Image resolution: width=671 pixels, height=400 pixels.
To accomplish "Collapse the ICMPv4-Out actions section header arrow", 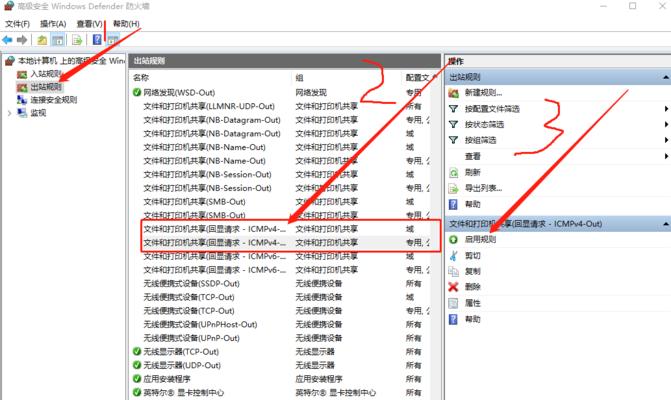I will point(666,224).
